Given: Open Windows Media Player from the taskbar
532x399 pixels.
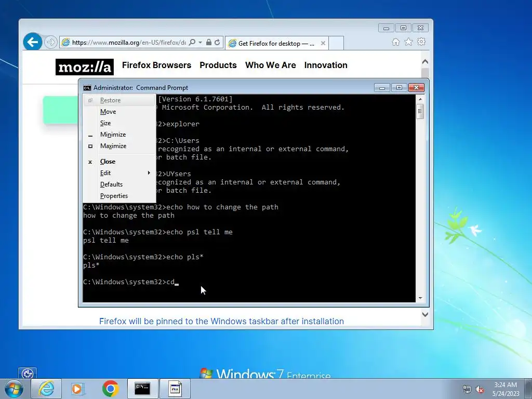Looking at the screenshot, I should coord(77,389).
